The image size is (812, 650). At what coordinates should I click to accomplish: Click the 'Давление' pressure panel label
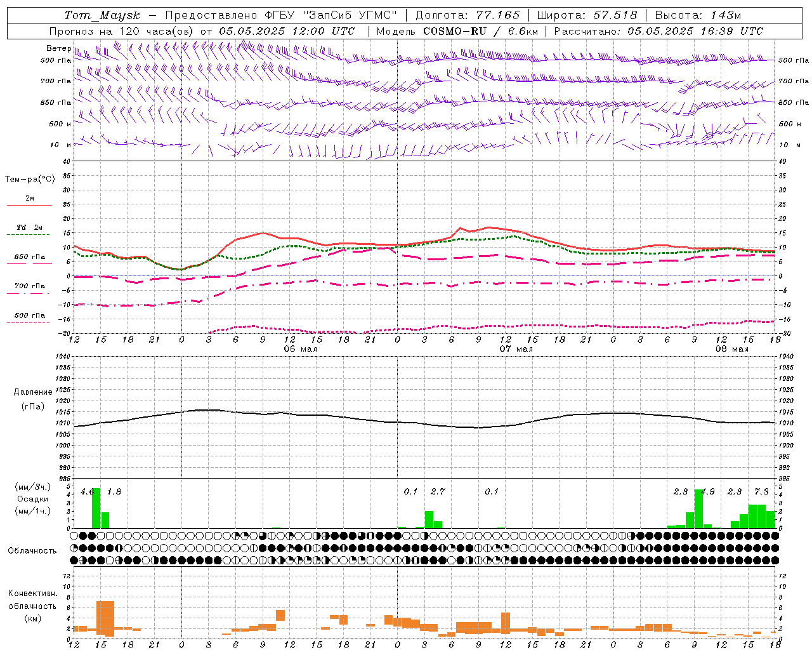pyautogui.click(x=33, y=392)
